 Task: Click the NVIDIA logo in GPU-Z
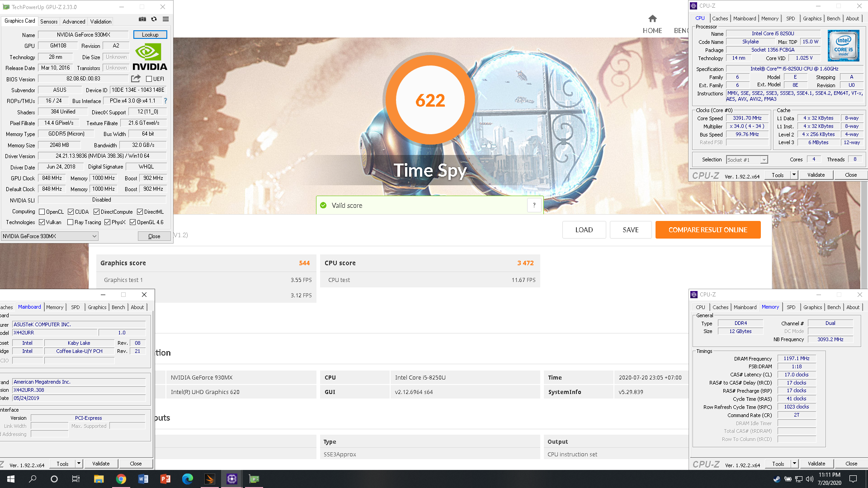pyautogui.click(x=150, y=57)
